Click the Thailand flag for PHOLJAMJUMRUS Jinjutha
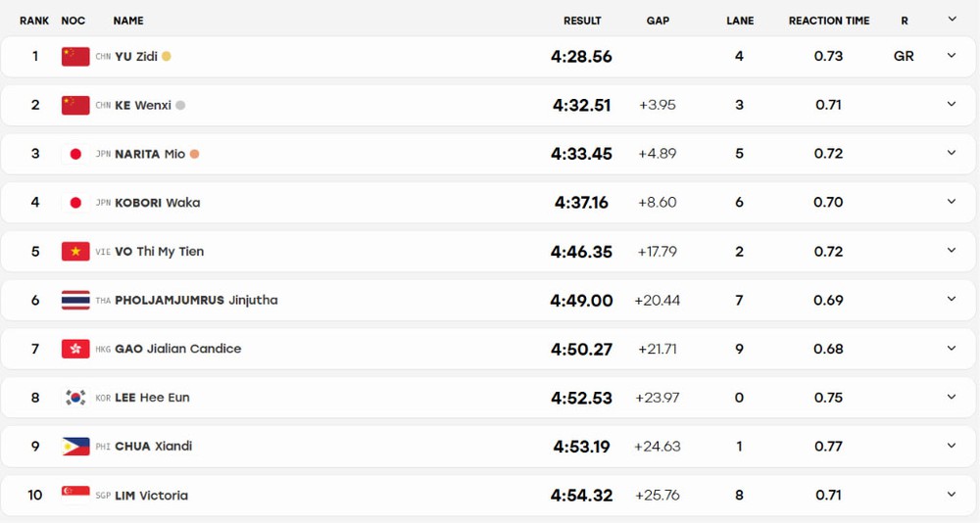The image size is (980, 523). [75, 300]
